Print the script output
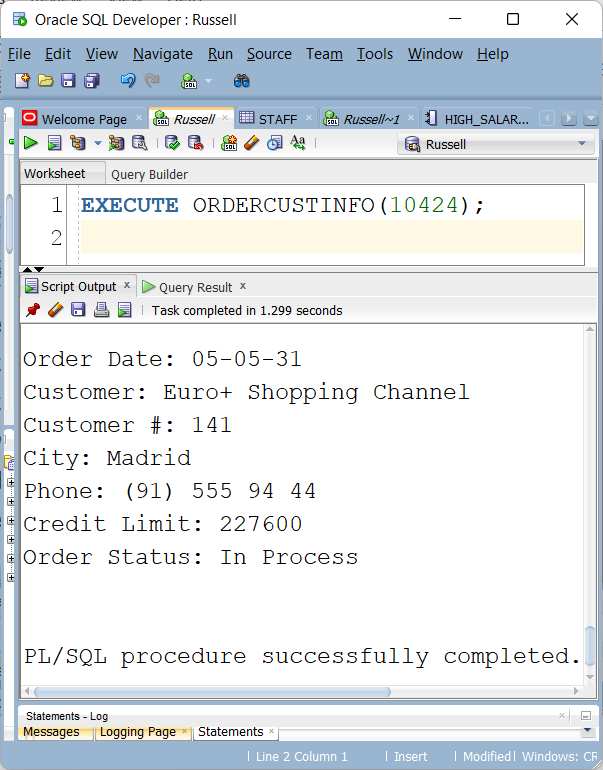The width and height of the screenshot is (603, 770). pos(101,310)
